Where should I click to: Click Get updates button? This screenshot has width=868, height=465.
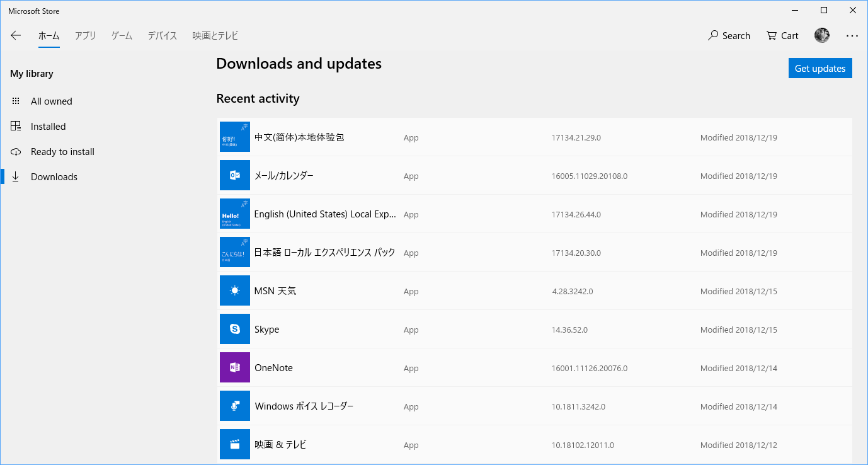pos(820,68)
